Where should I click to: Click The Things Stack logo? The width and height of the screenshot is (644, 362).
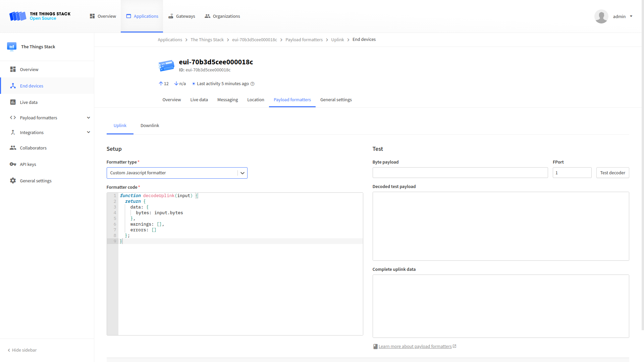pyautogui.click(x=40, y=16)
